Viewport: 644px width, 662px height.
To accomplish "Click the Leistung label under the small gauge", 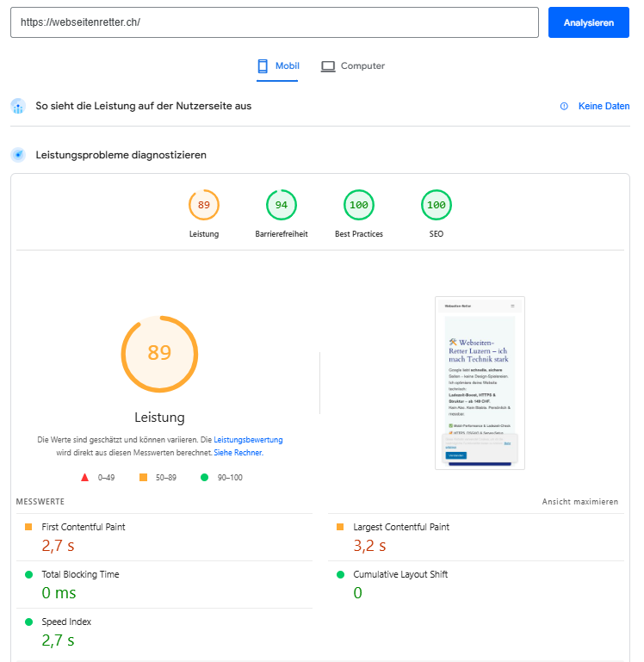I will click(x=204, y=234).
